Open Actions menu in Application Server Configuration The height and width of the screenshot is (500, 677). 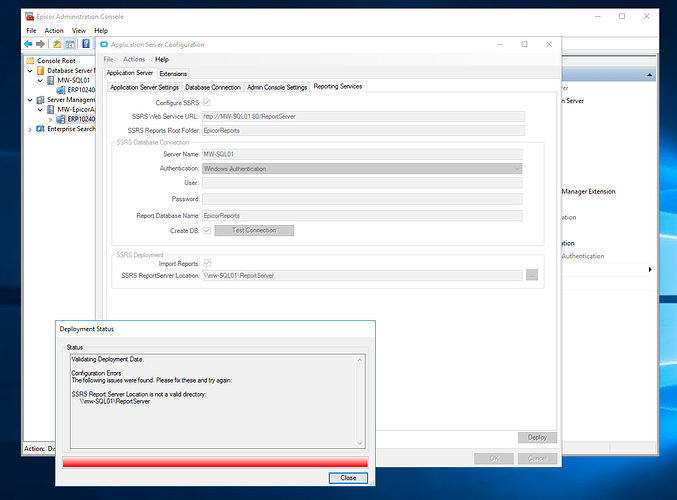[x=134, y=60]
